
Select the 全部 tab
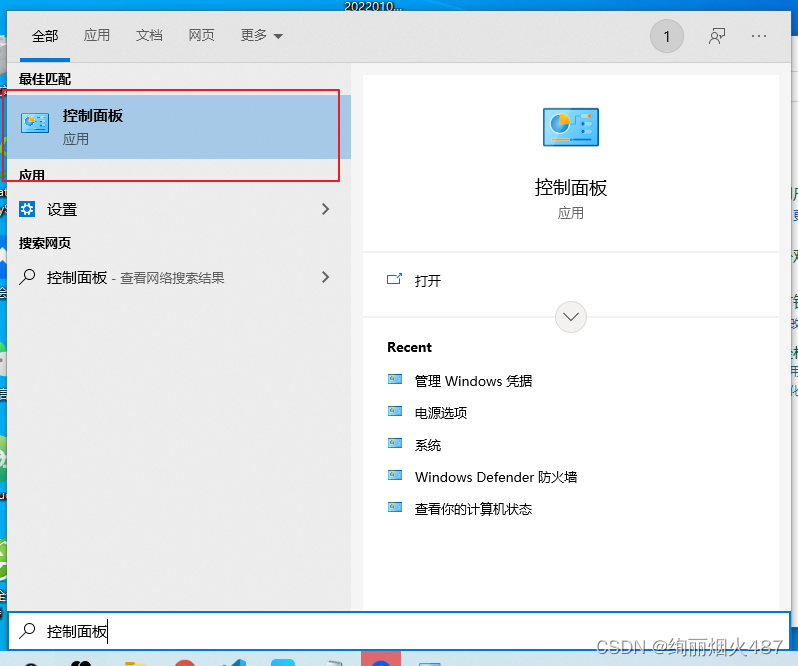45,36
